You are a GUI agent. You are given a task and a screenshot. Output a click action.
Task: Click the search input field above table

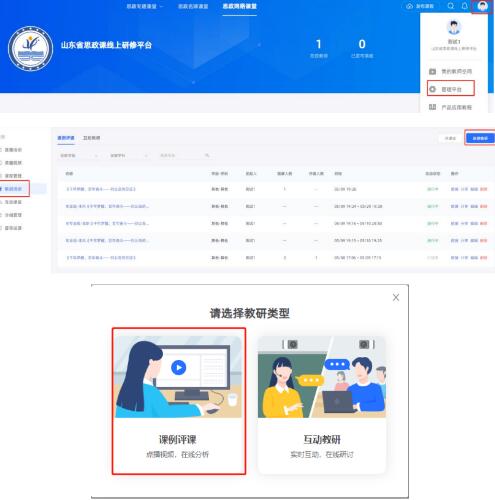pyautogui.click(x=184, y=156)
